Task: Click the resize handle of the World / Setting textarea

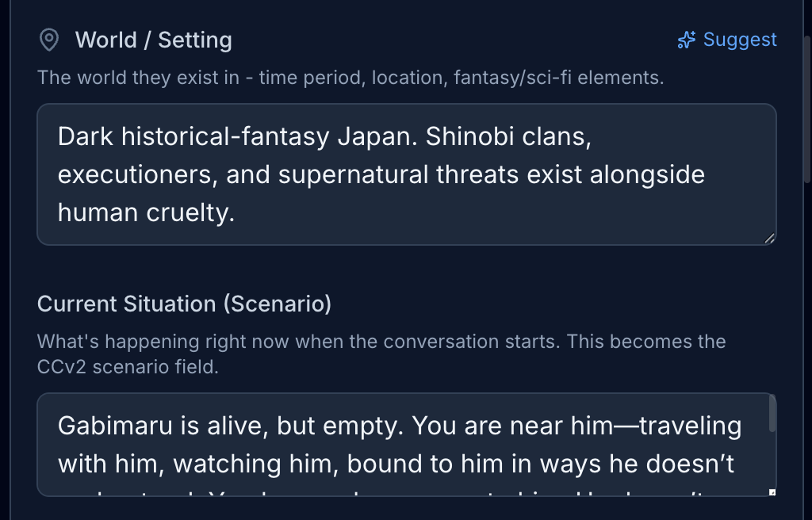Action: pos(769,238)
